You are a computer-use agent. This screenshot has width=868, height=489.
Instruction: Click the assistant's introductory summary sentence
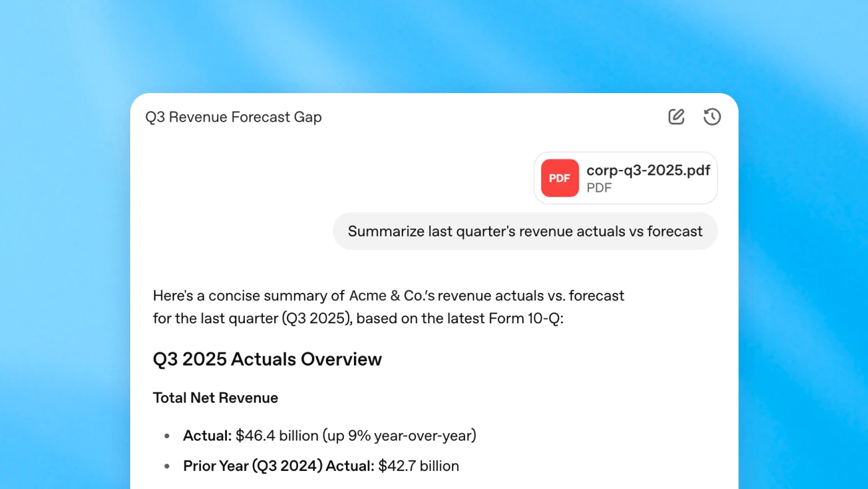tap(388, 307)
